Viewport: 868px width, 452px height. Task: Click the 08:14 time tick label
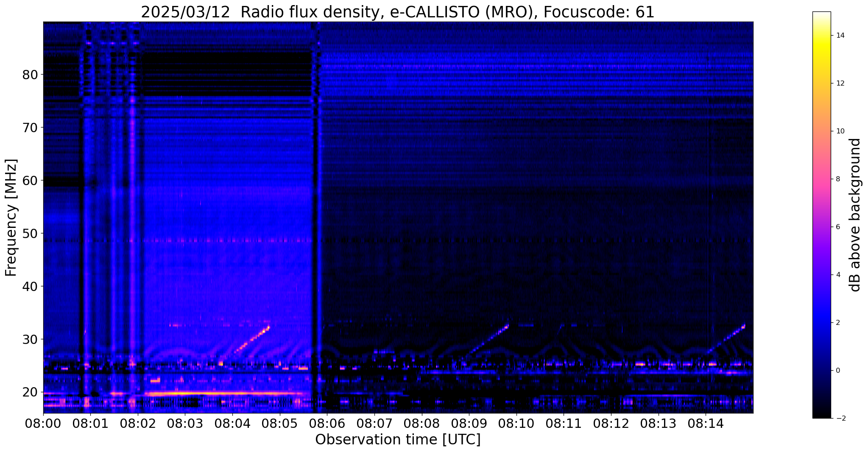coord(706,423)
